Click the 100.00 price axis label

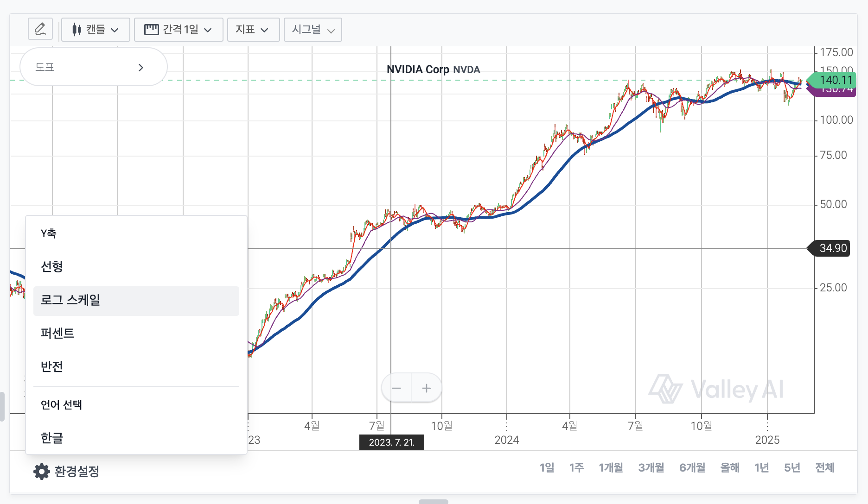[836, 120]
